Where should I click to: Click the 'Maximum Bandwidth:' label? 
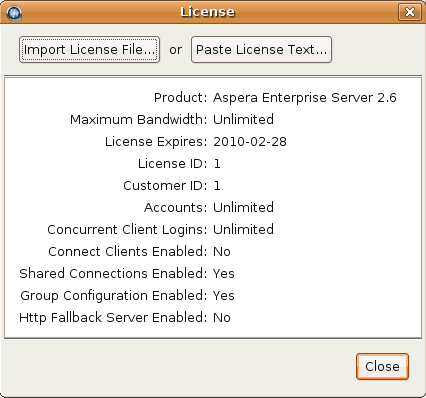pyautogui.click(x=138, y=120)
